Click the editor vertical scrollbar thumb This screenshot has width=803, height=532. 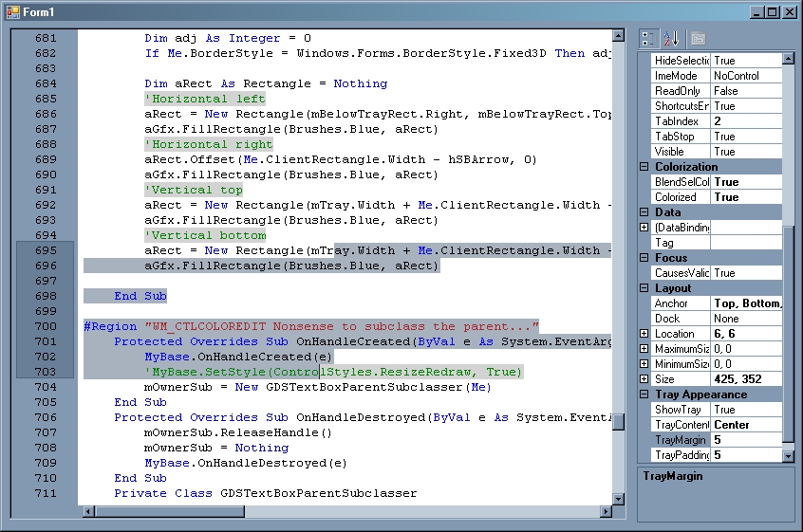(619, 422)
